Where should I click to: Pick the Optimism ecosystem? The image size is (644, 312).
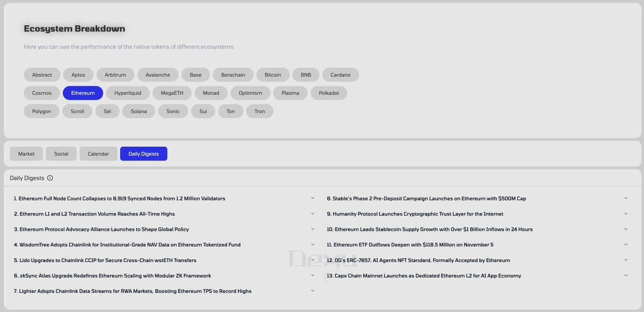[x=251, y=93]
